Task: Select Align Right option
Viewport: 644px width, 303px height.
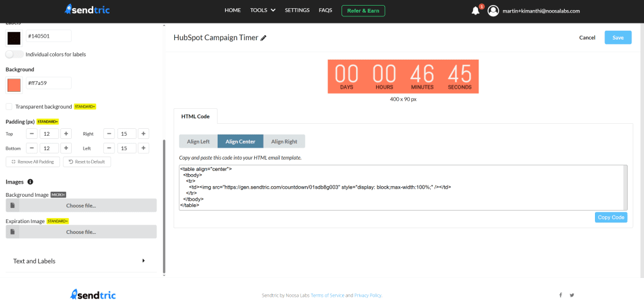Action: [284, 141]
